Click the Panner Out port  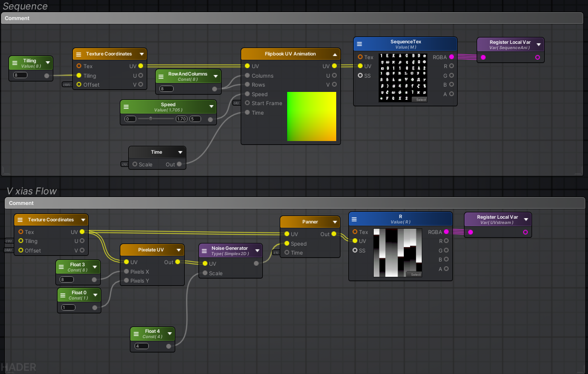[334, 234]
